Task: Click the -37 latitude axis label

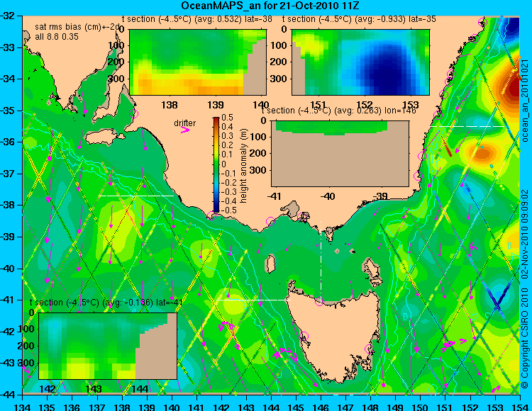Action: tap(8, 174)
